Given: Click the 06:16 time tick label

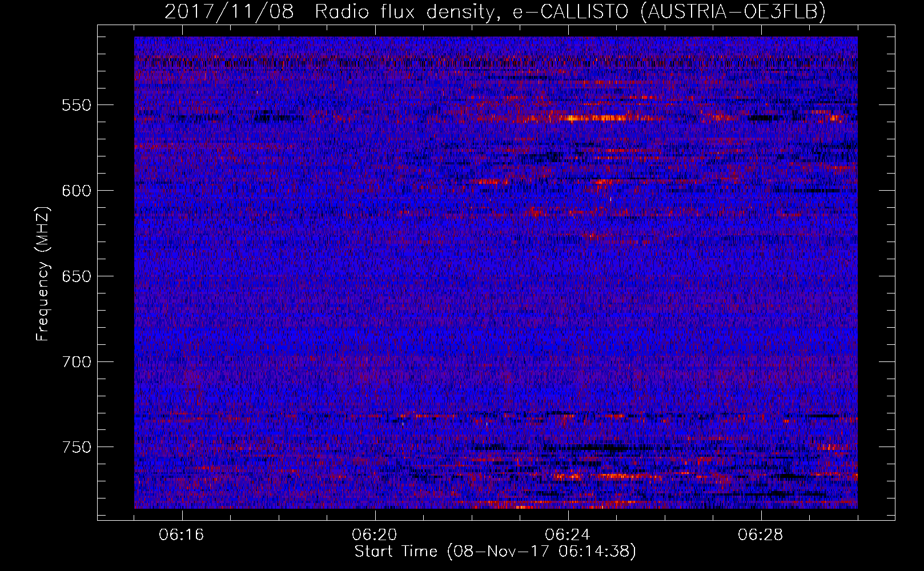Looking at the screenshot, I should [182, 535].
